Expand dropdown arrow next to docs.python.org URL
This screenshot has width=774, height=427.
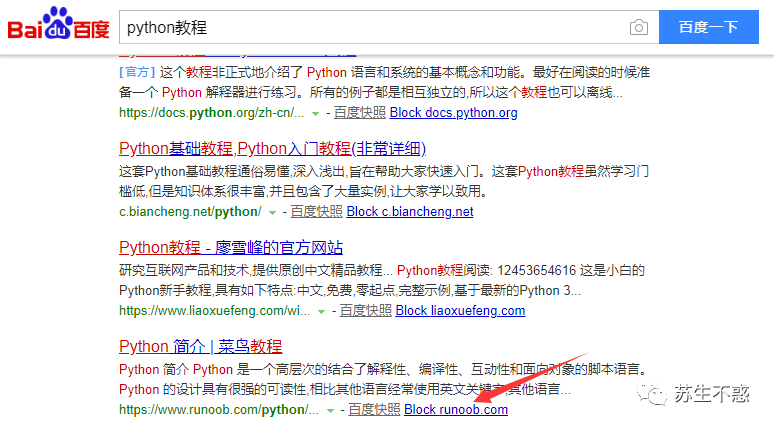315,114
